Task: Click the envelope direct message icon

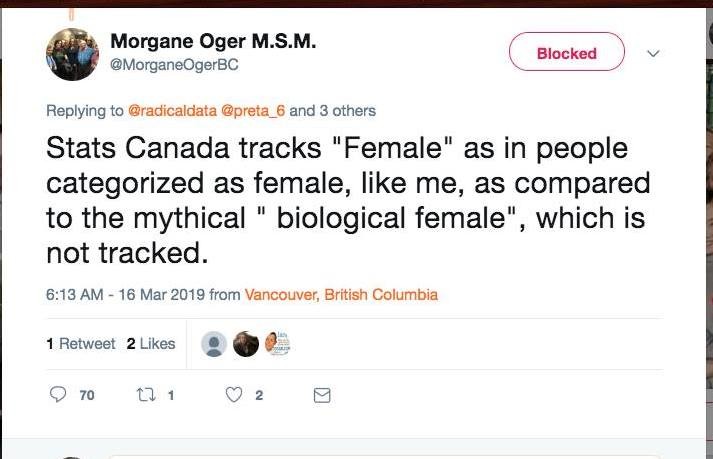Action: 322,395
